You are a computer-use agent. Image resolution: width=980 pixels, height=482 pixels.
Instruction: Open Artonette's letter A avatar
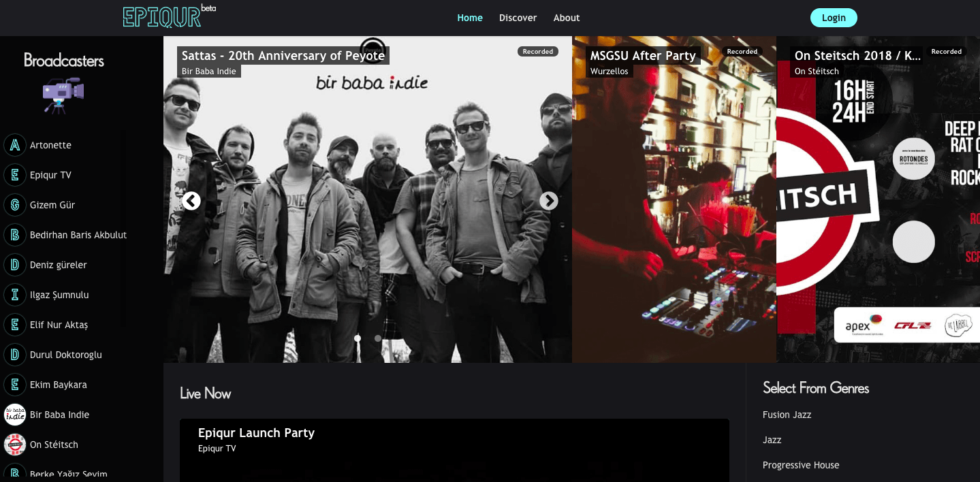14,145
